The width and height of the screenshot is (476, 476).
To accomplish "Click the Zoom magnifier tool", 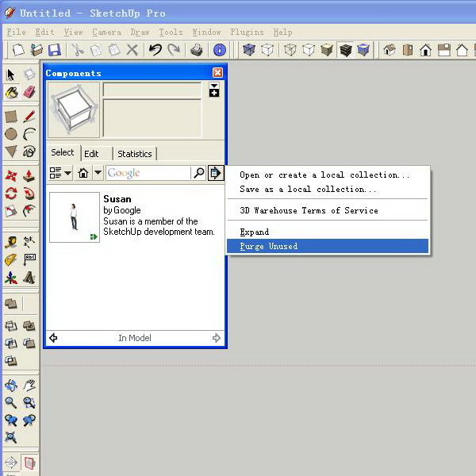I will coord(11,403).
